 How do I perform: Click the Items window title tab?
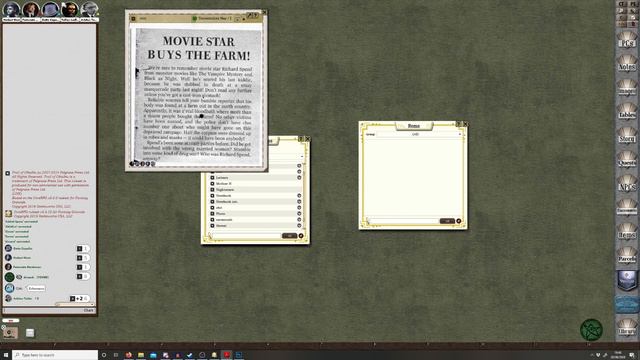click(x=413, y=126)
